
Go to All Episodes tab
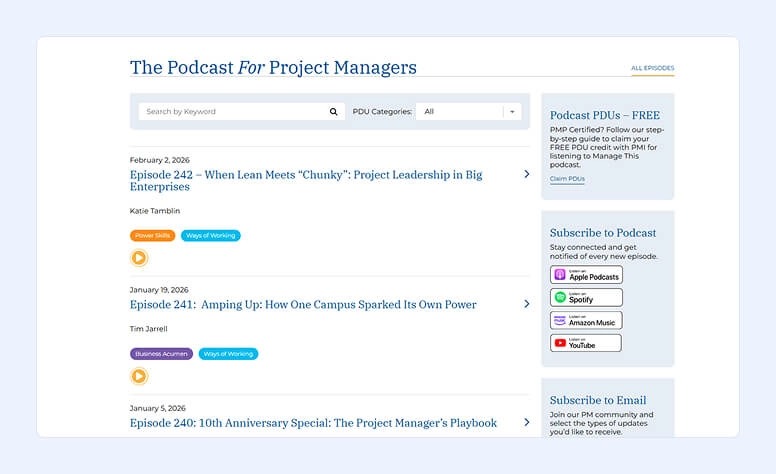click(x=652, y=68)
